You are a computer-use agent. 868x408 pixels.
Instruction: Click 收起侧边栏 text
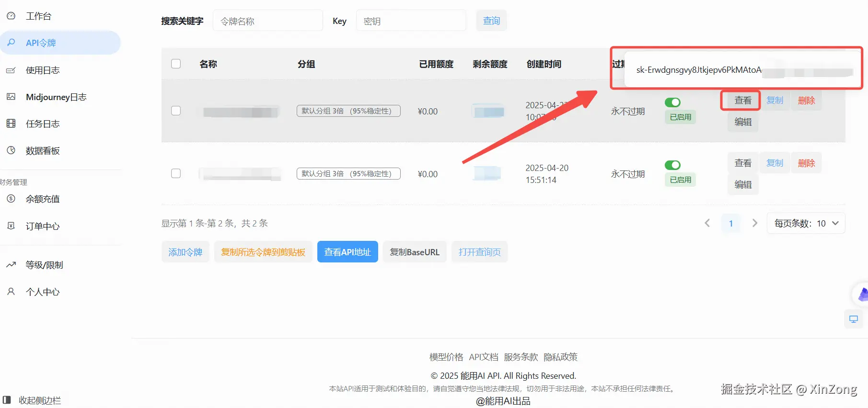40,400
